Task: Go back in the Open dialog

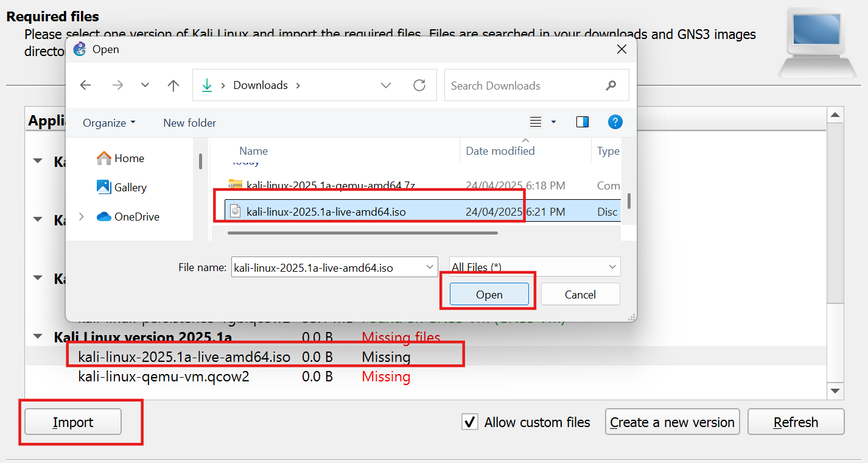Action: point(85,85)
